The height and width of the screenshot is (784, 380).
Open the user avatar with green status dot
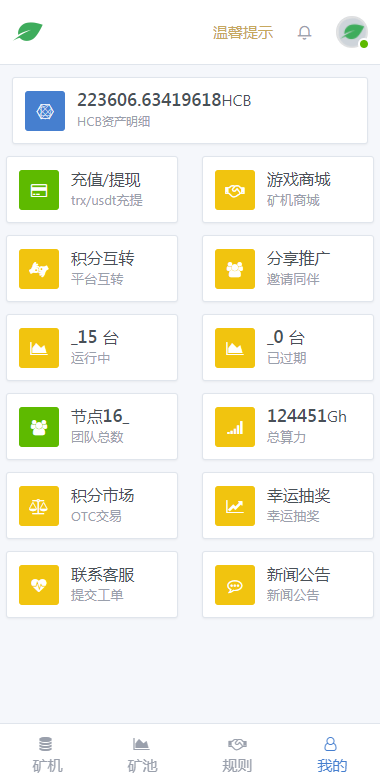click(x=352, y=32)
